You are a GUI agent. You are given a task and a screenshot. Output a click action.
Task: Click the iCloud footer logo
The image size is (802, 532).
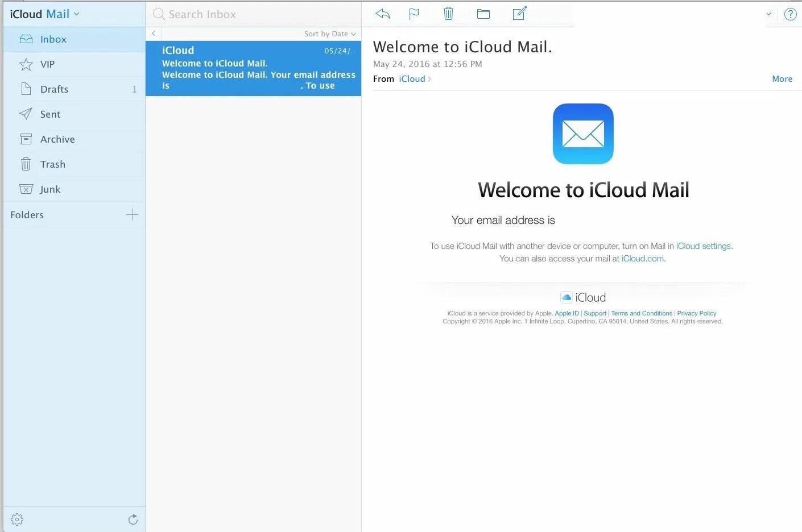[x=583, y=297]
